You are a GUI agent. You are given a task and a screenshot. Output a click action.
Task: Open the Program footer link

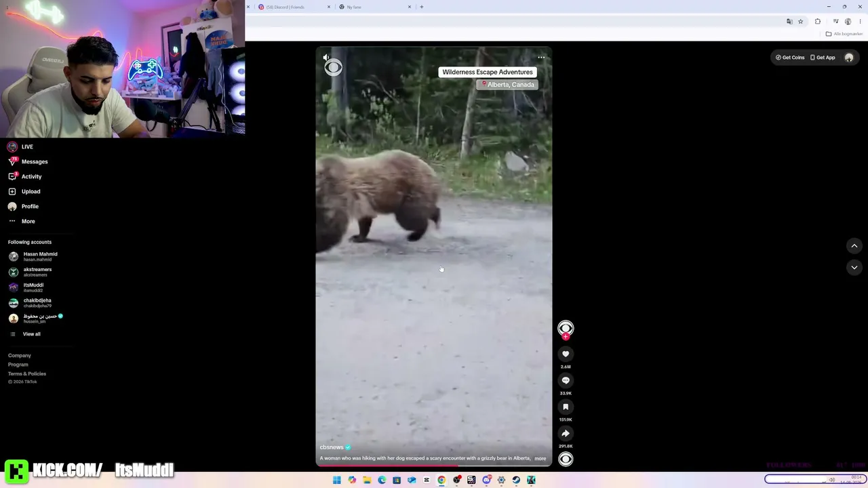coord(18,365)
